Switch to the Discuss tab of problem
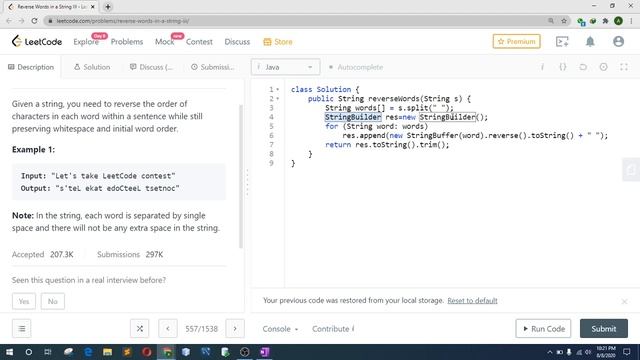 151,67
